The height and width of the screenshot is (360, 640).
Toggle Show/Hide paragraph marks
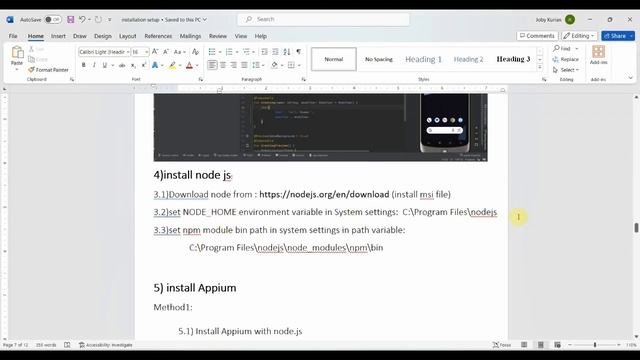click(299, 52)
